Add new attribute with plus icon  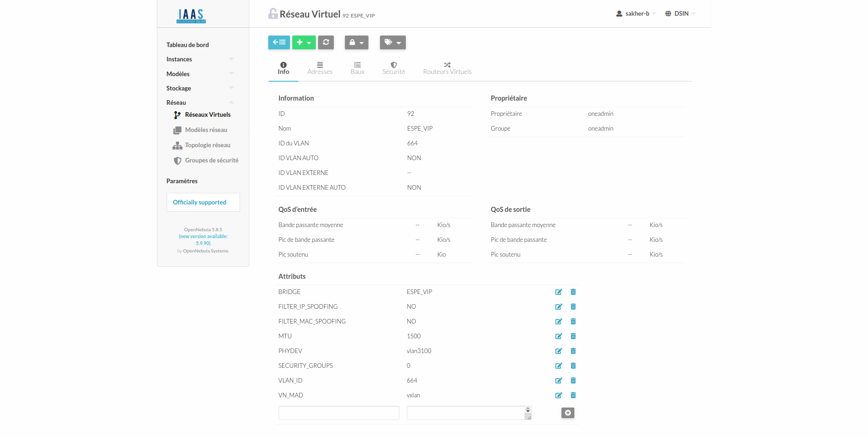click(567, 413)
